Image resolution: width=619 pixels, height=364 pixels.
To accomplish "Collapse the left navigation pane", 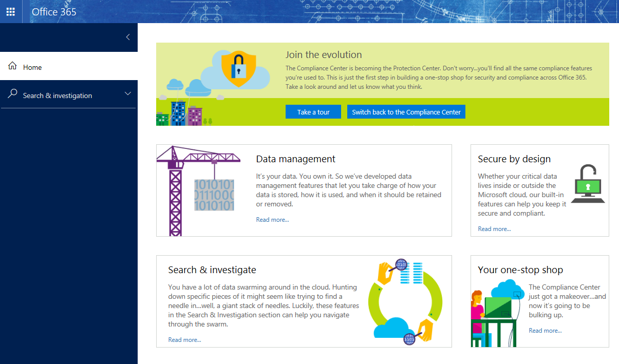I will click(x=127, y=36).
